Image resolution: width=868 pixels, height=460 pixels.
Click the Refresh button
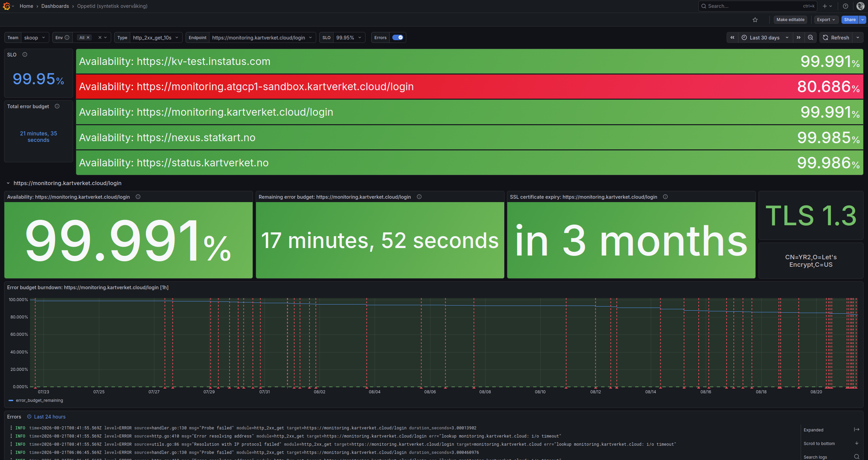coord(836,38)
